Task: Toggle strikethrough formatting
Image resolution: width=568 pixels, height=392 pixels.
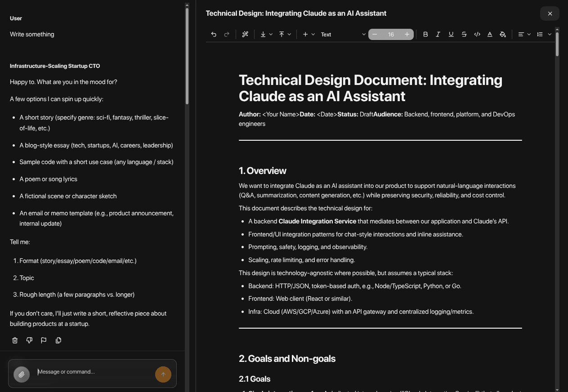Action: [x=464, y=34]
